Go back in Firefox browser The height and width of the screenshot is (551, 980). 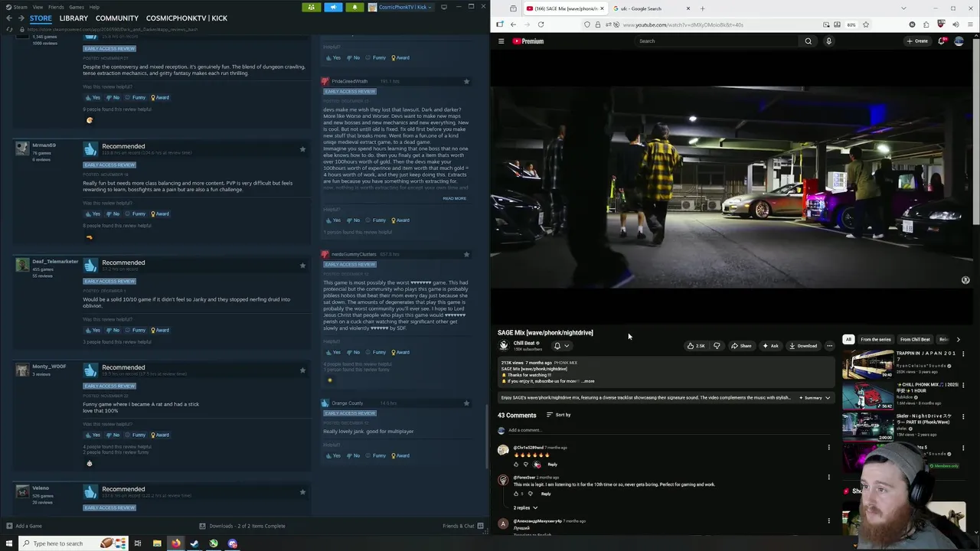tap(513, 24)
